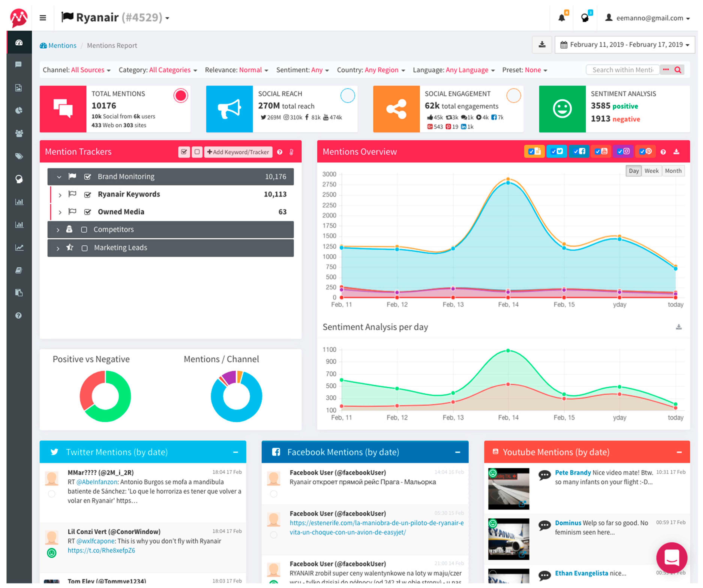Click the tags icon in left sidebar
The image size is (703, 588).
[19, 156]
